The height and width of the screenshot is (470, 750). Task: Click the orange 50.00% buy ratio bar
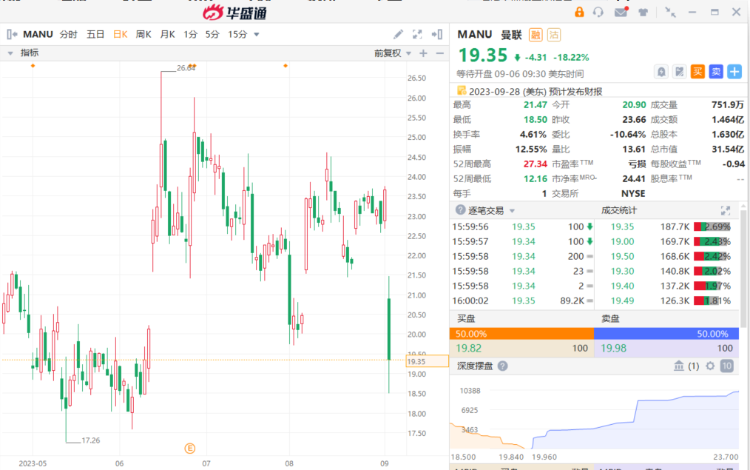[x=522, y=334]
